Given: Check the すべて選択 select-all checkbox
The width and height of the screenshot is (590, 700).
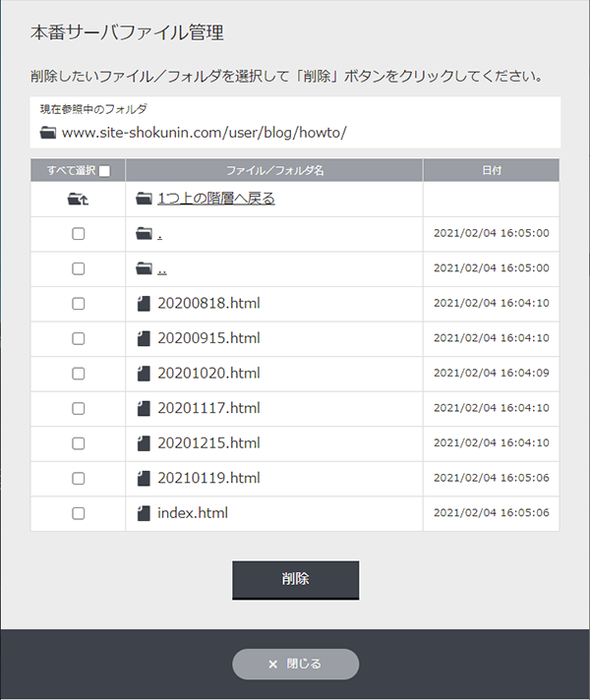Looking at the screenshot, I should pyautogui.click(x=104, y=171).
